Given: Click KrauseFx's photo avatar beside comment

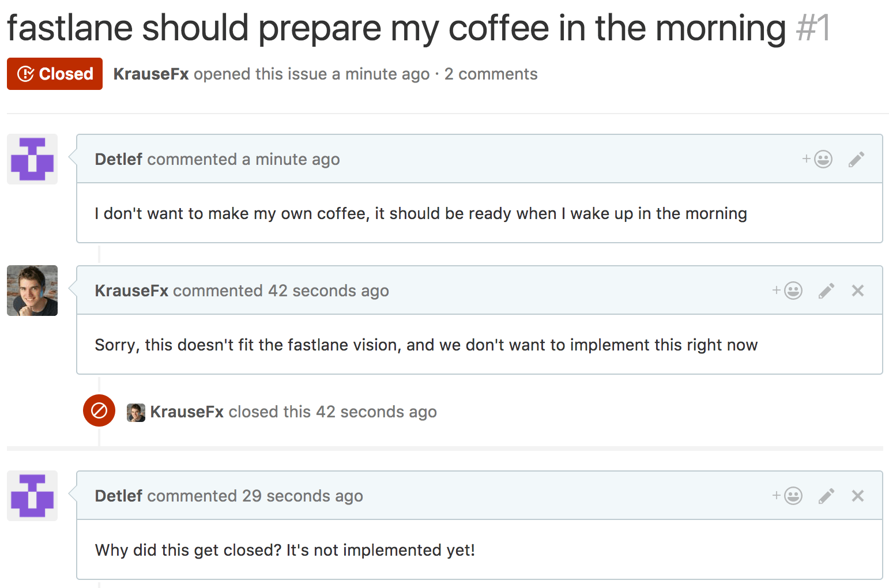Looking at the screenshot, I should (32, 291).
